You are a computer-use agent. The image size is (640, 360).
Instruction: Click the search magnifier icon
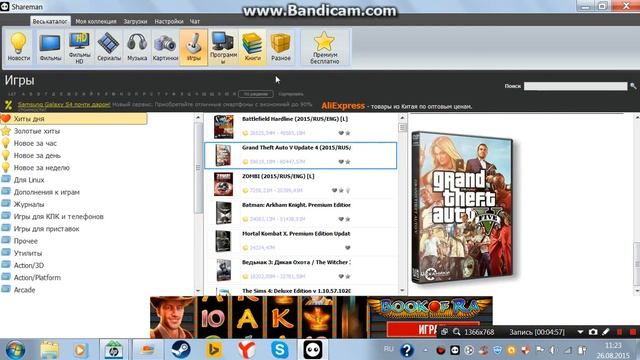(x=633, y=86)
